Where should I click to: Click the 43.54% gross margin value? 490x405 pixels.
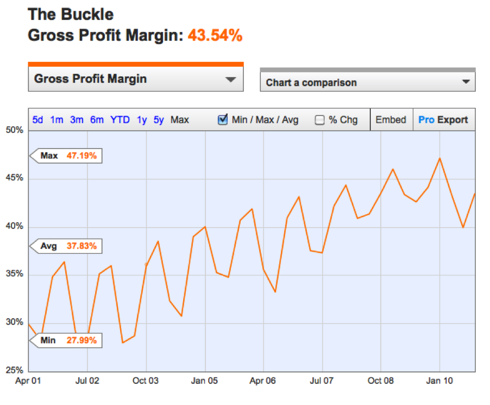(x=215, y=35)
